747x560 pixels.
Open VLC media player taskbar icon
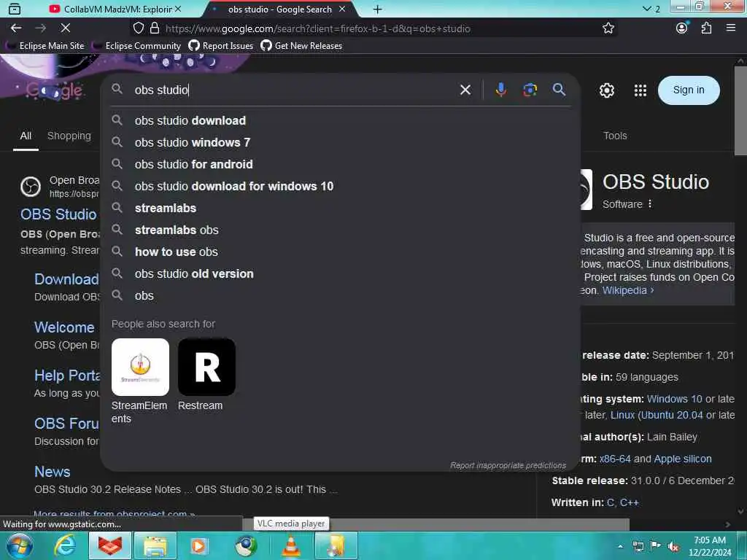tap(291, 545)
